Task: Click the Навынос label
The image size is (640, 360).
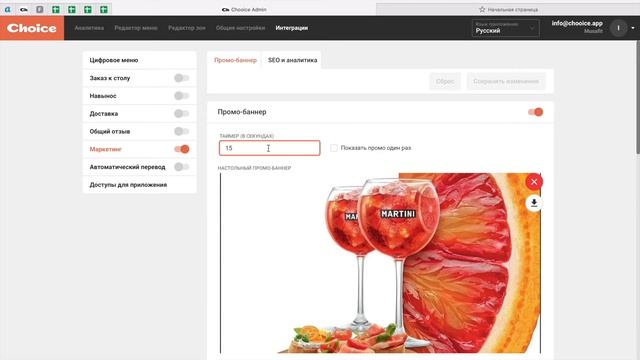Action: pyautogui.click(x=103, y=96)
